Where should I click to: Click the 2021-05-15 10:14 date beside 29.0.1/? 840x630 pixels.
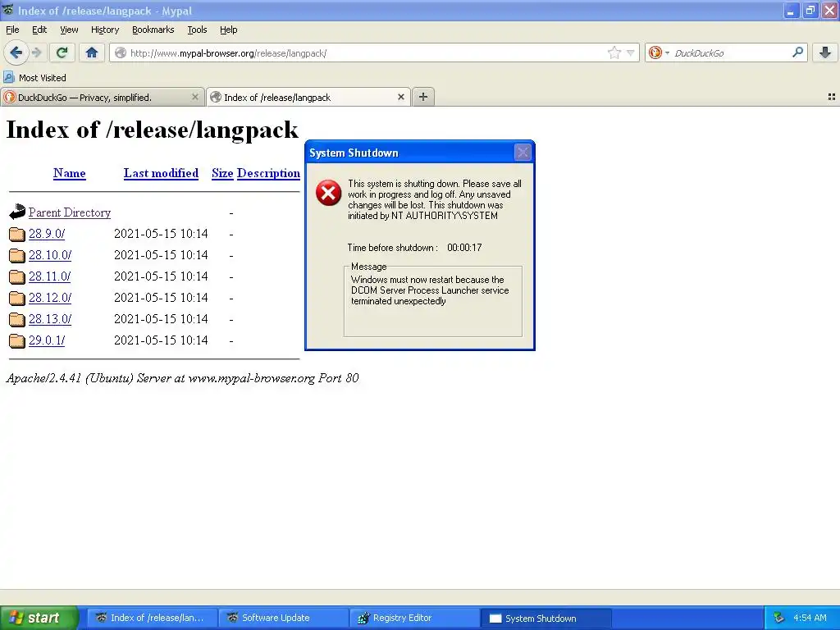click(x=161, y=340)
